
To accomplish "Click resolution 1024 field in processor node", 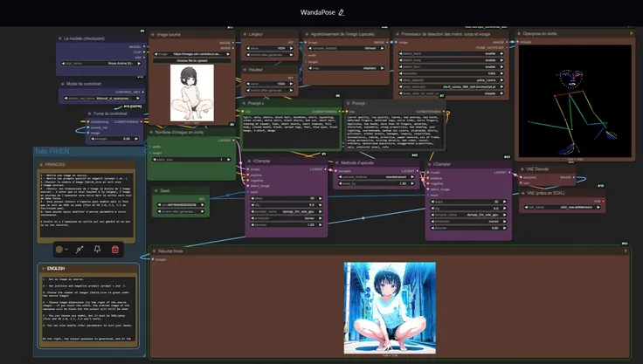I will (x=451, y=73).
